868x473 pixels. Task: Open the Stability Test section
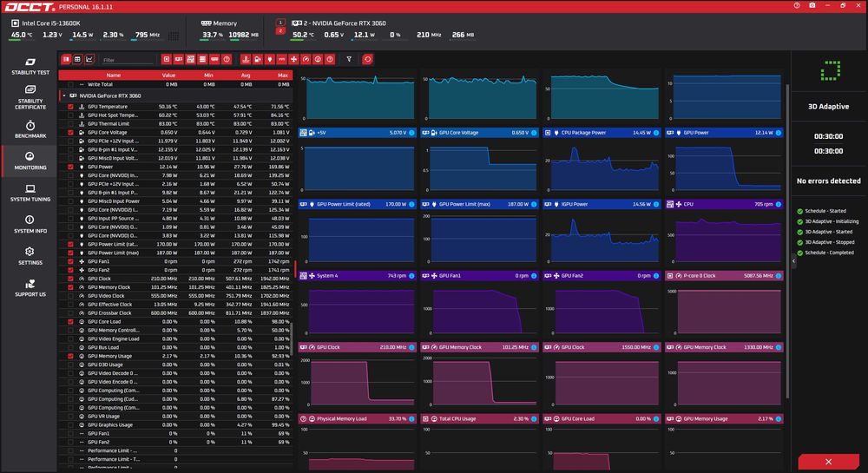coord(30,66)
